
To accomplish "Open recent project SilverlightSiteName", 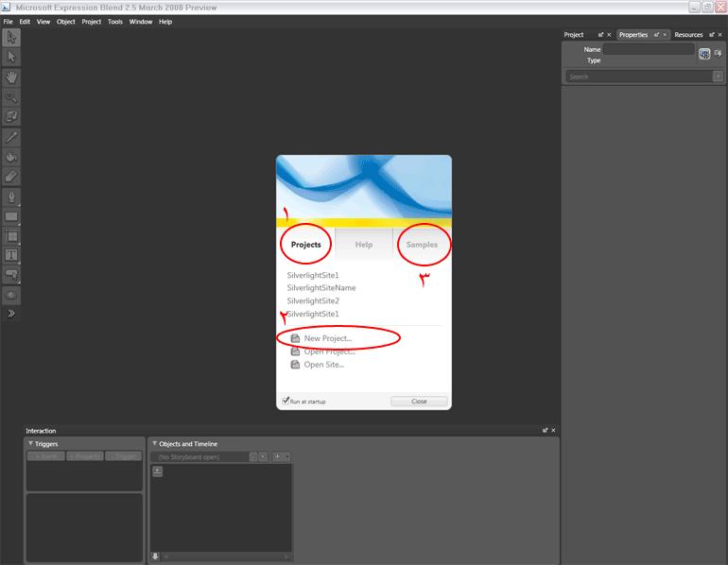I will point(321,287).
